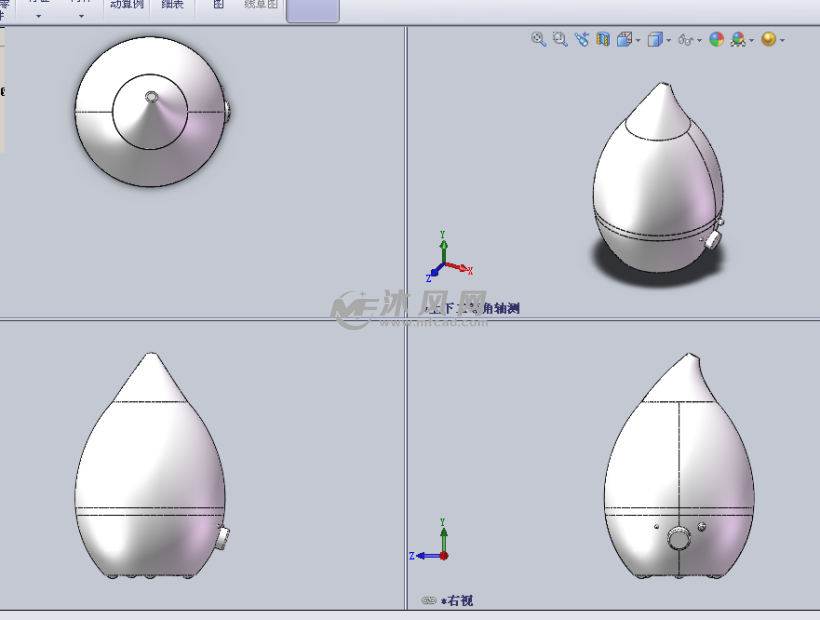
Task: Click the 角轴测 isometric view label
Action: [x=499, y=309]
